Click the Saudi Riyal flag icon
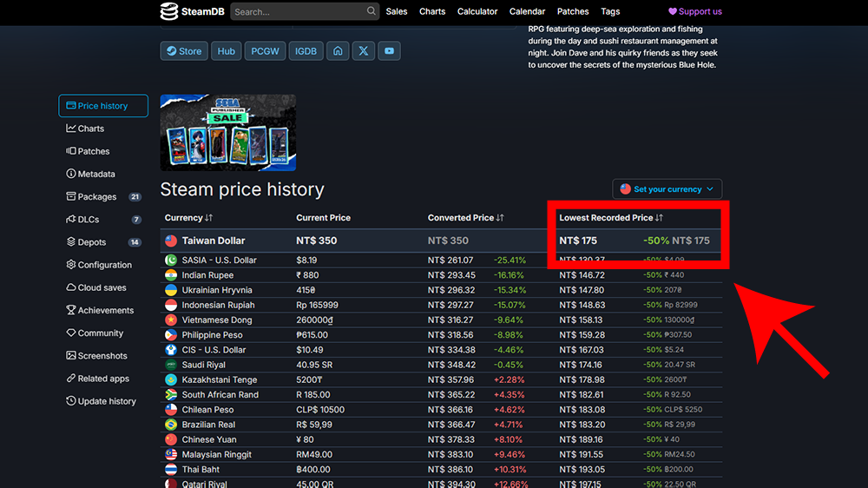The width and height of the screenshot is (868, 488). tap(171, 365)
